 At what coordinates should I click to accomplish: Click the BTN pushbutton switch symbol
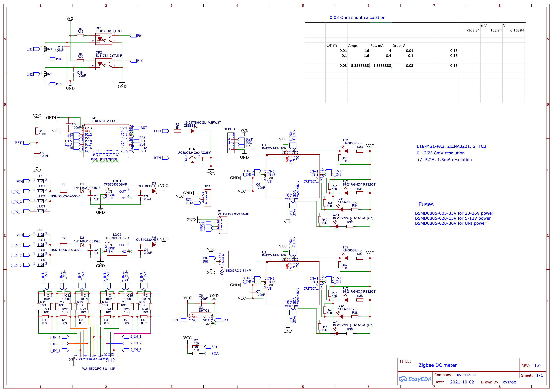point(192,158)
